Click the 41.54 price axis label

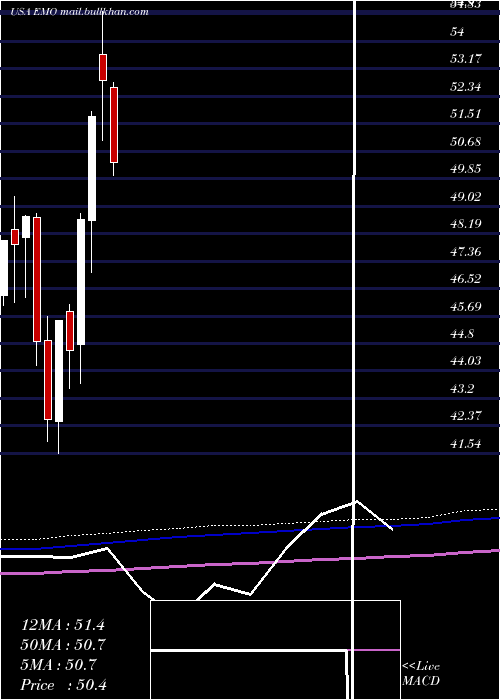(466, 444)
